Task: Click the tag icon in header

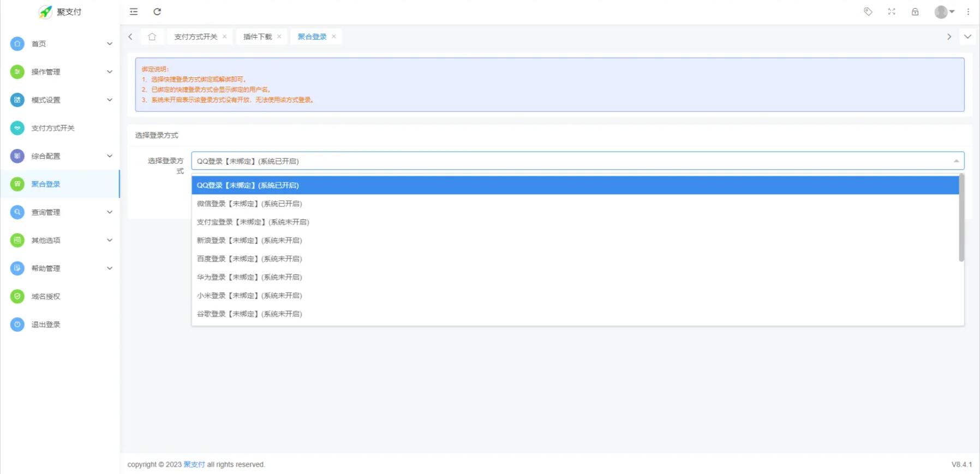Action: coord(868,11)
